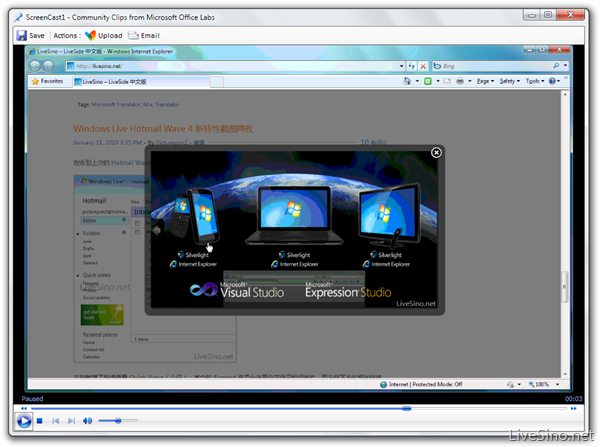This screenshot has height=447, width=600.
Task: Open the 100% zoom level control
Action: point(539,384)
